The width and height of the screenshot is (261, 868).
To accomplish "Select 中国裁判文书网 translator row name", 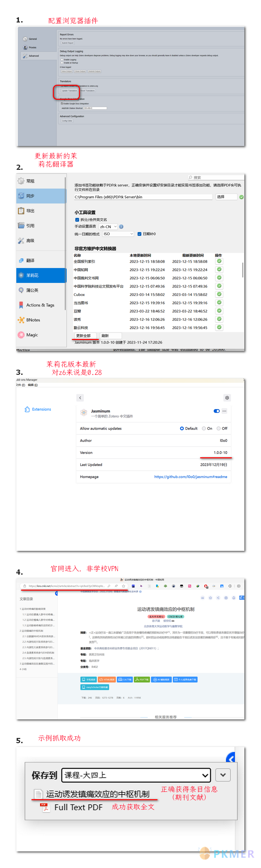I will (86, 278).
